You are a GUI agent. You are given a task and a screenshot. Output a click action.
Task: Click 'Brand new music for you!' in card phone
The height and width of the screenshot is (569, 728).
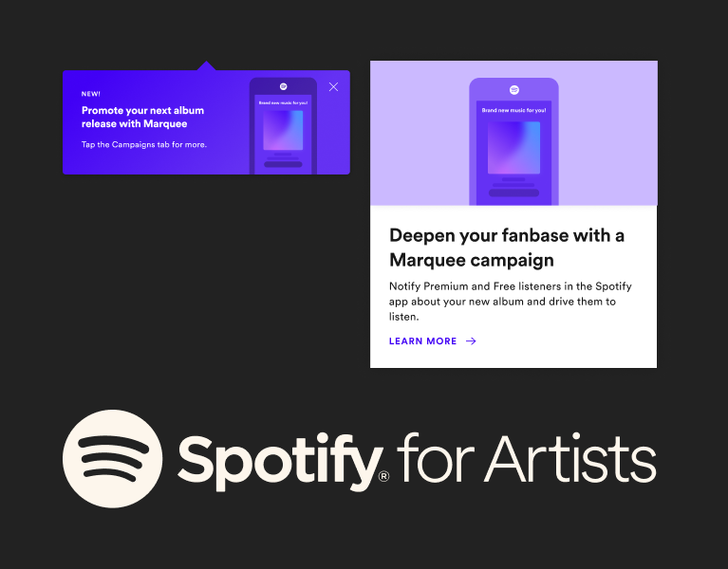click(x=513, y=110)
